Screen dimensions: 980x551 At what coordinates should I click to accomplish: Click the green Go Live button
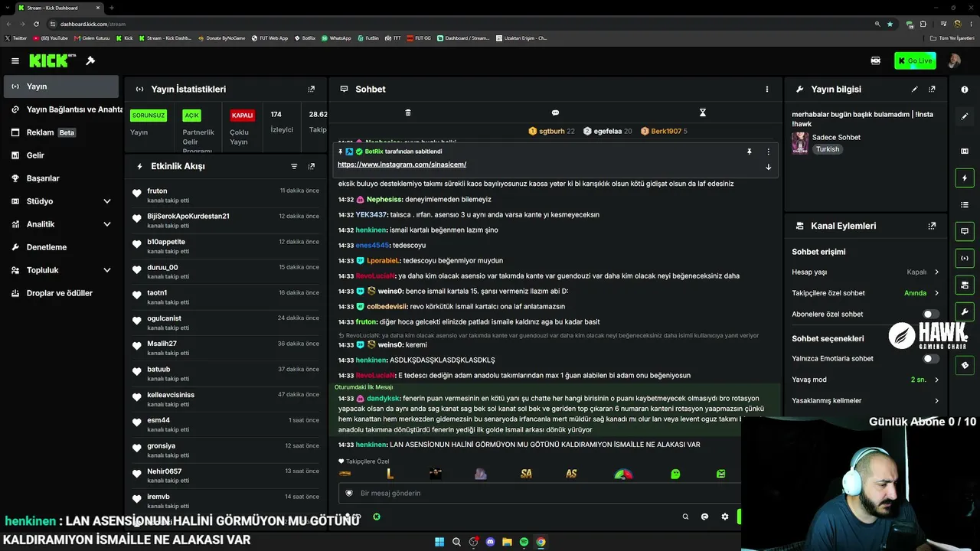[915, 60]
